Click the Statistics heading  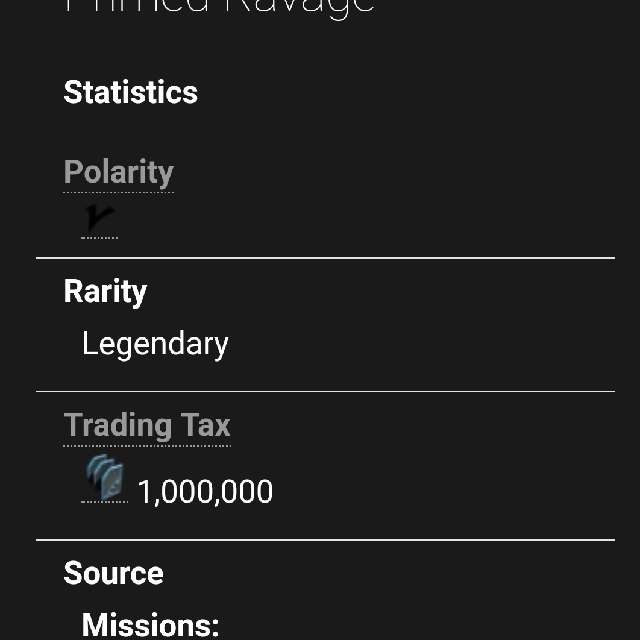click(131, 92)
